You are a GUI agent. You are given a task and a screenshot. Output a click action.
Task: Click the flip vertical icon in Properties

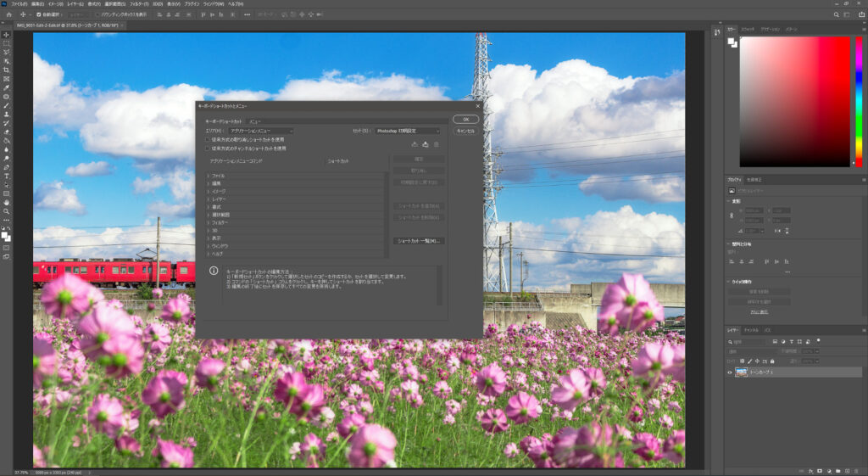(787, 231)
